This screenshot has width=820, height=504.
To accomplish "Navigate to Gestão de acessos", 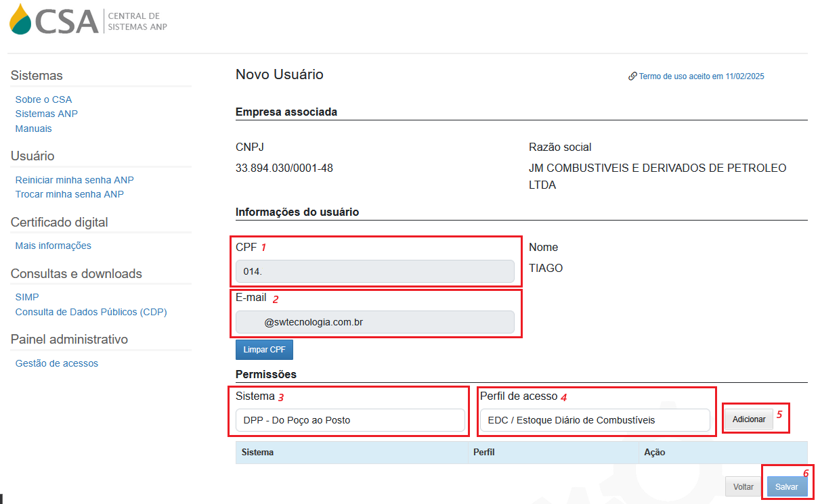I will [x=56, y=363].
